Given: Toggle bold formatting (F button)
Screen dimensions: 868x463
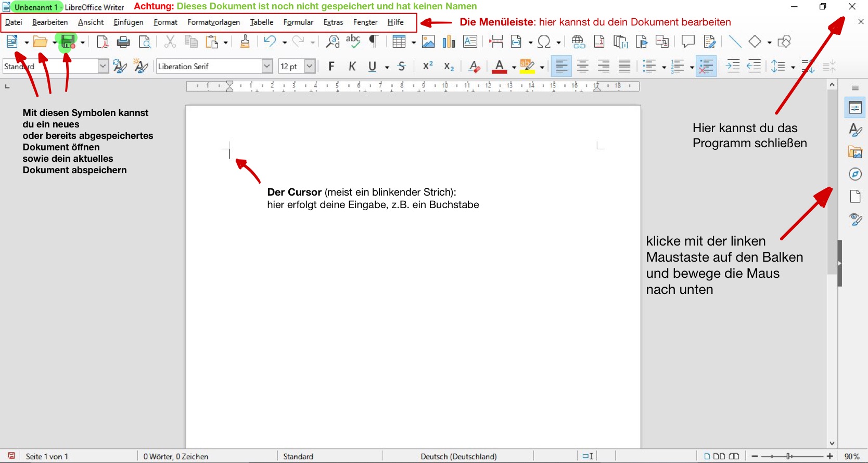Looking at the screenshot, I should click(331, 67).
